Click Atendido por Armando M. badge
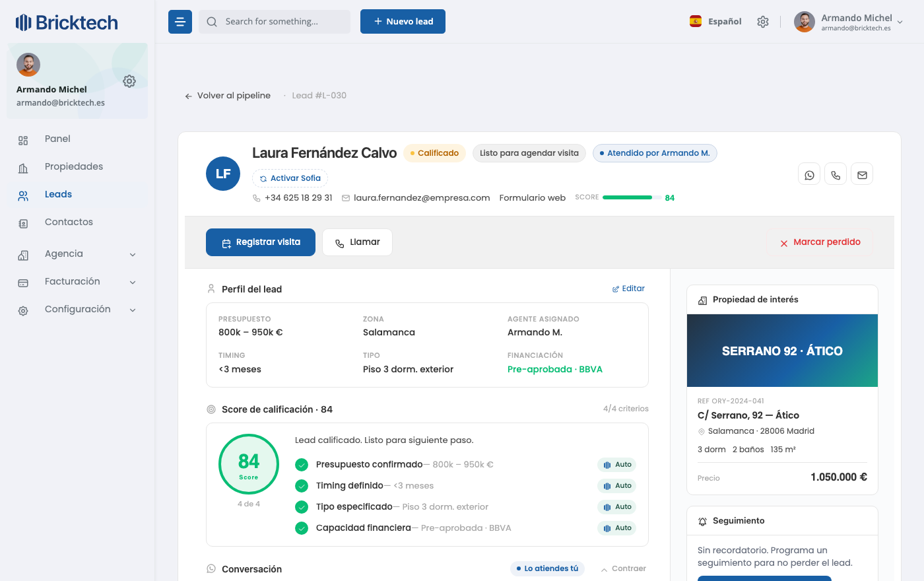The width and height of the screenshot is (924, 581). pyautogui.click(x=655, y=153)
